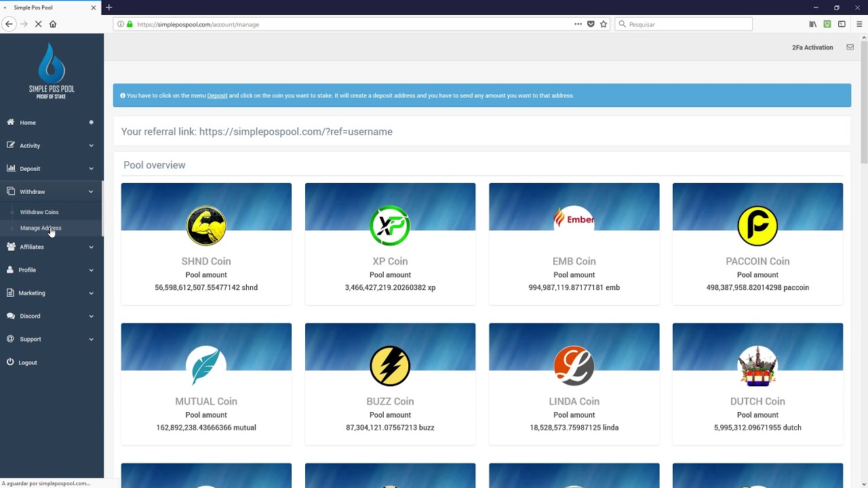Click the BUZZ lightning coin logo
Viewport: 868px width, 488px height.
click(x=390, y=366)
